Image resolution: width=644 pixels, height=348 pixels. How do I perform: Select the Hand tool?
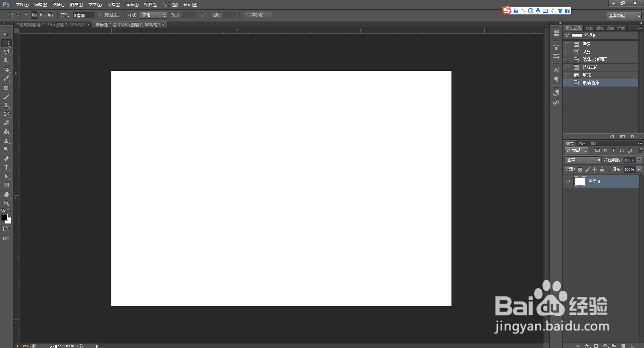coord(6,195)
